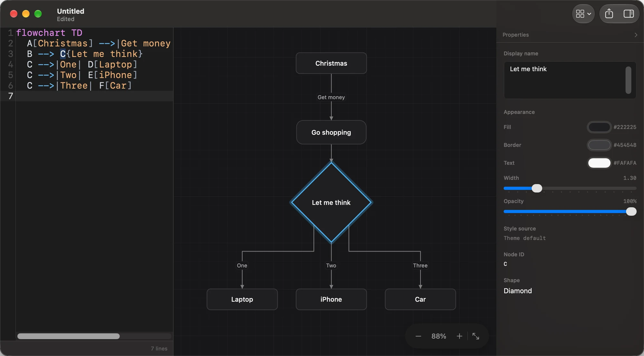Collapse Properties panel with chevron

tap(636, 35)
